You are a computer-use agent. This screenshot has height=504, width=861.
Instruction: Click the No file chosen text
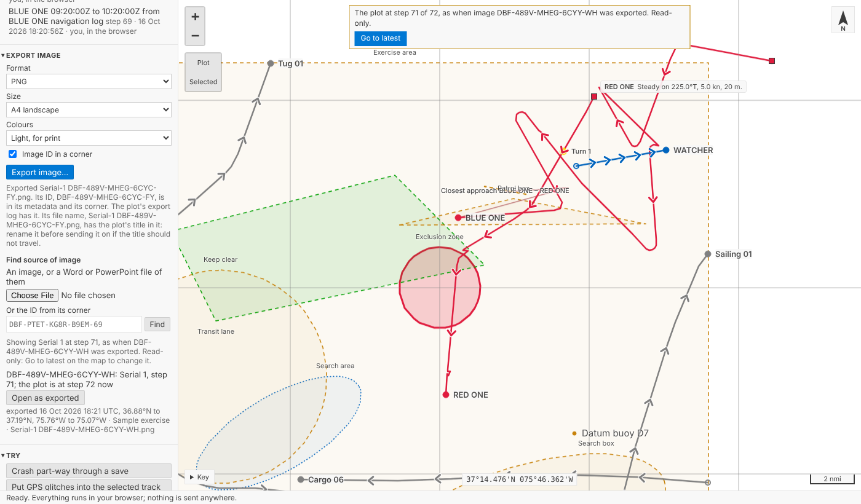(89, 295)
